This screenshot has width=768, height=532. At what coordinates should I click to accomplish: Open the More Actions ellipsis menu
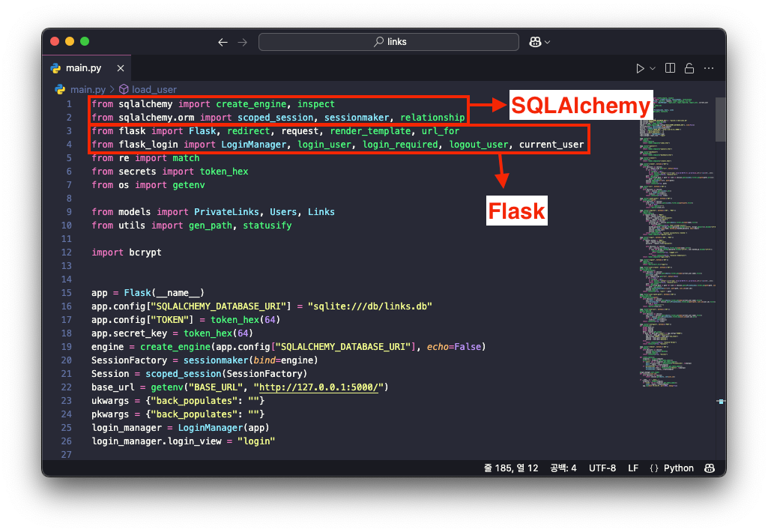[x=709, y=68]
